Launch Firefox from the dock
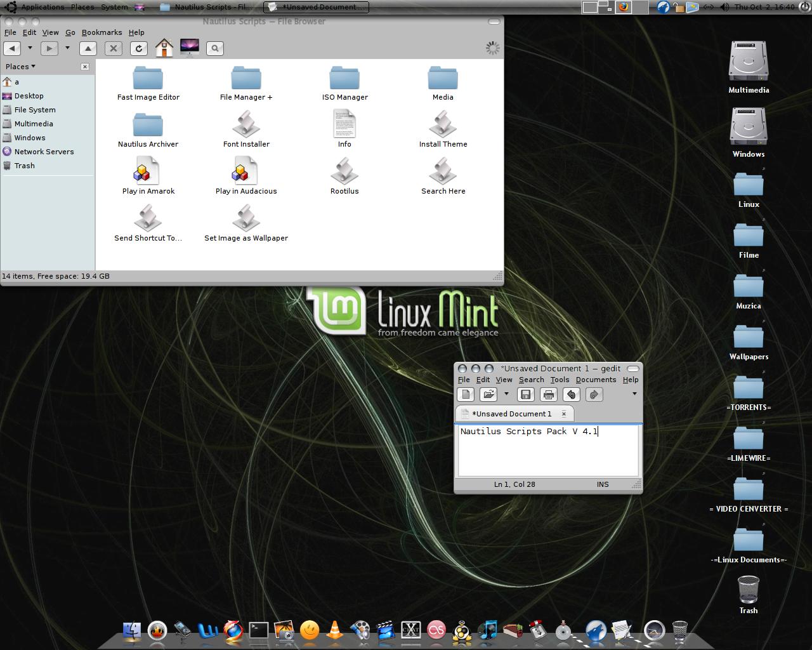Viewport: 812px width, 650px height. [x=233, y=630]
